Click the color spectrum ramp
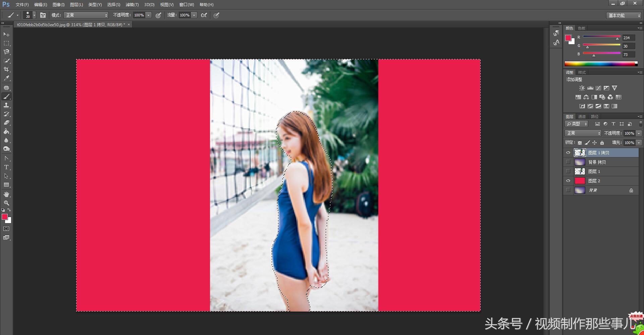Image resolution: width=644 pixels, height=335 pixels. click(601, 64)
